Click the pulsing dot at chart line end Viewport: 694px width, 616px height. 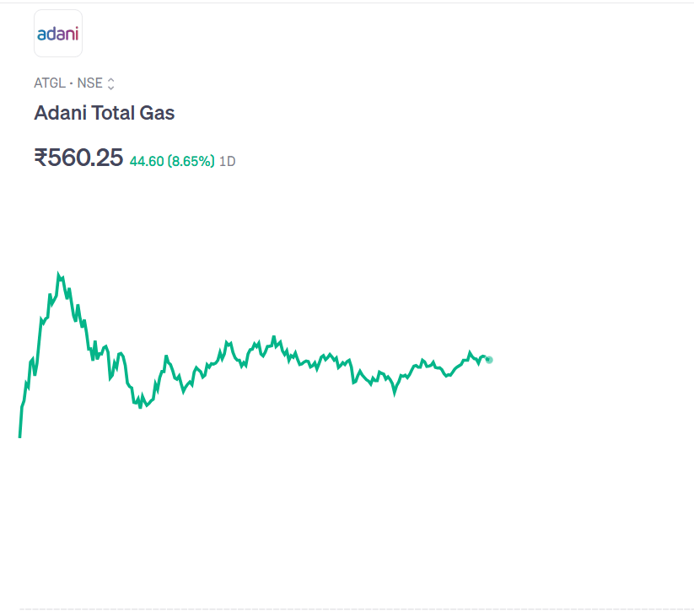(x=489, y=360)
